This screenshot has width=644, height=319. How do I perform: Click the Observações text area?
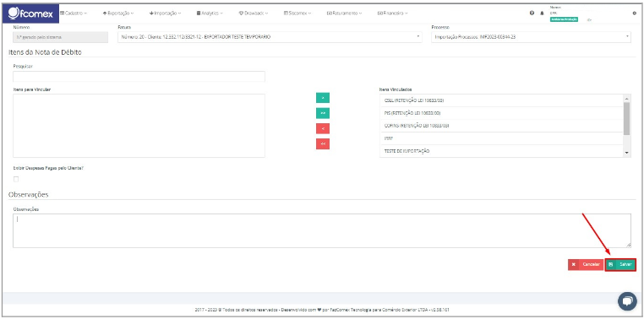coord(322,230)
